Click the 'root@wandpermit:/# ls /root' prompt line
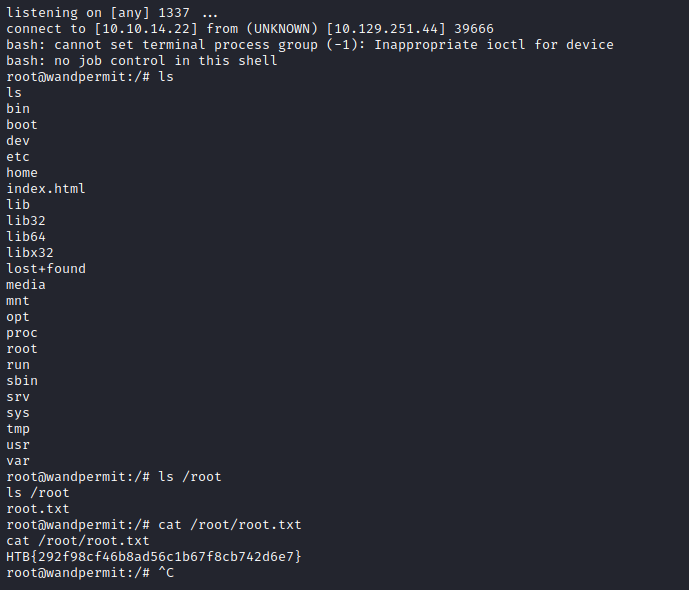Screen dimensions: 689x590 pyautogui.click(x=113, y=476)
